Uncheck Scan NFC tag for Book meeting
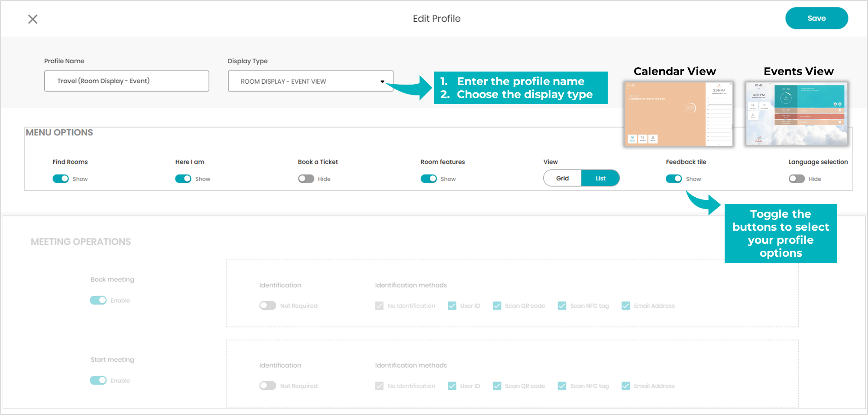The height and width of the screenshot is (415, 868). (562, 306)
